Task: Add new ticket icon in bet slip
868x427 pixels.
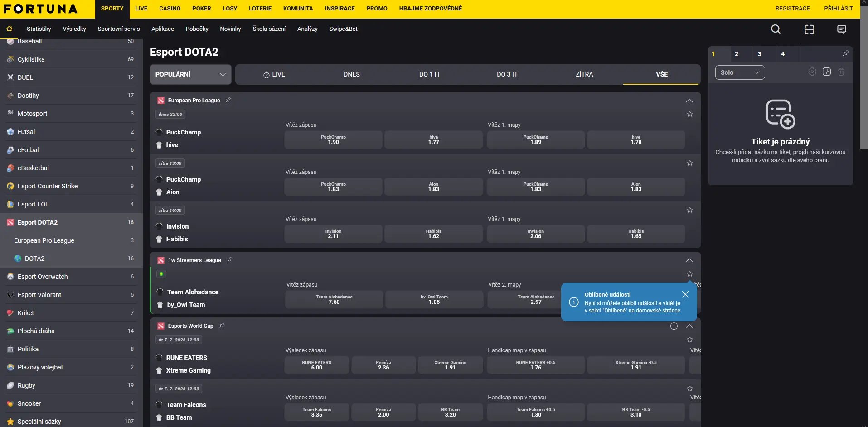Action: [827, 72]
